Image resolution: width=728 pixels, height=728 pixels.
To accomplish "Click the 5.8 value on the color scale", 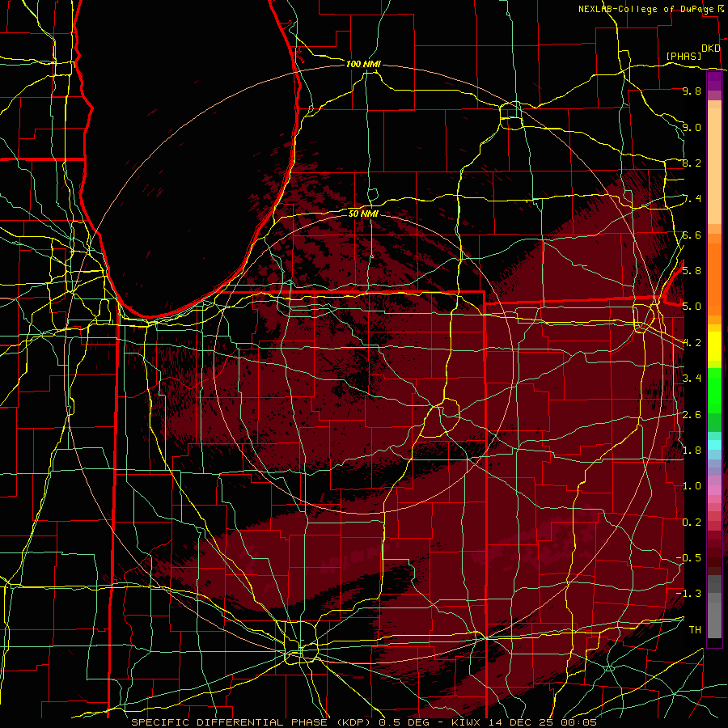I will coord(692,271).
